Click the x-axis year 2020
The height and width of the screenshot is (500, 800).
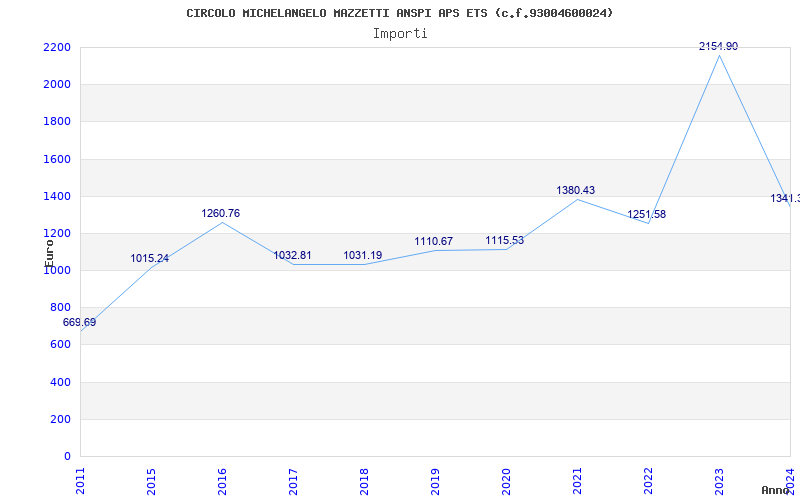tap(506, 481)
